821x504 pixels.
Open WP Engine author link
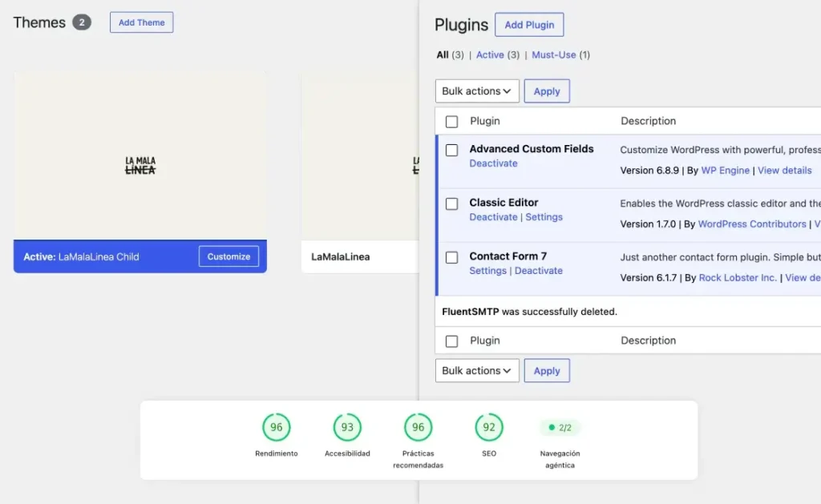pos(725,170)
